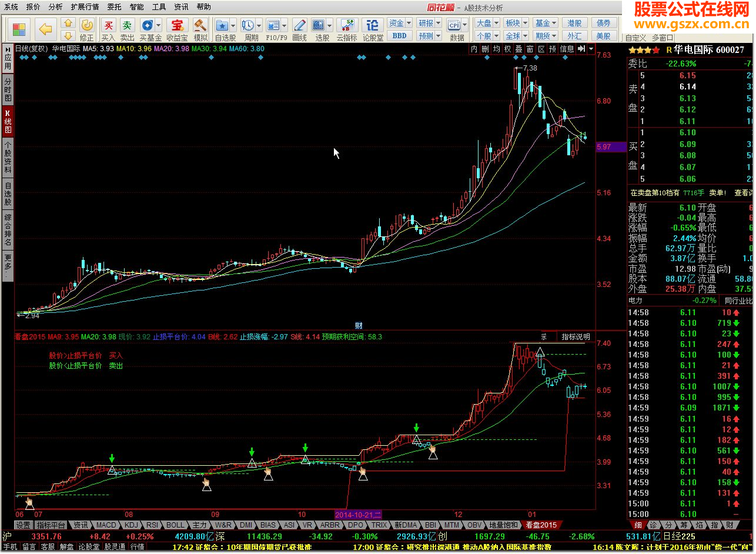The height and width of the screenshot is (554, 756).
Task: Toggle the 均 moving average display
Action: [496, 49]
